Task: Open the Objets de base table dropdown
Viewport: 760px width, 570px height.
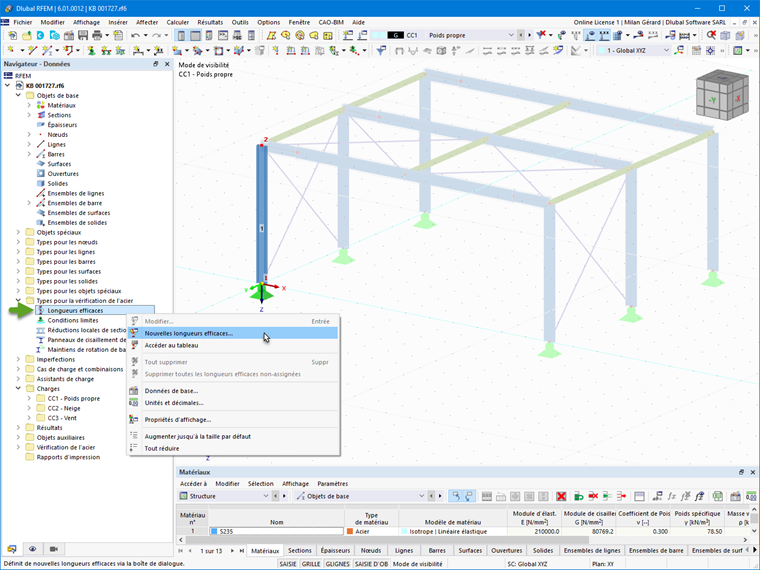Action: pos(421,496)
